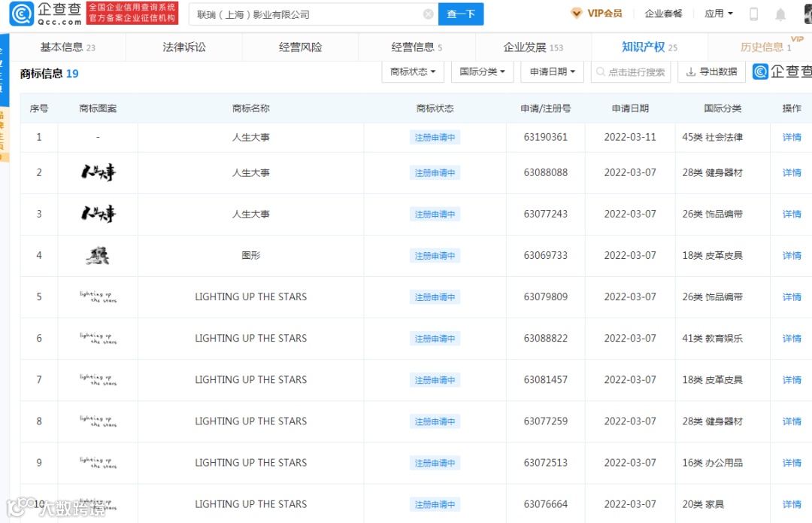Image resolution: width=812 pixels, height=523 pixels.
Task: Select LIGHTING UP THE STARS name in row 5
Action: click(250, 296)
